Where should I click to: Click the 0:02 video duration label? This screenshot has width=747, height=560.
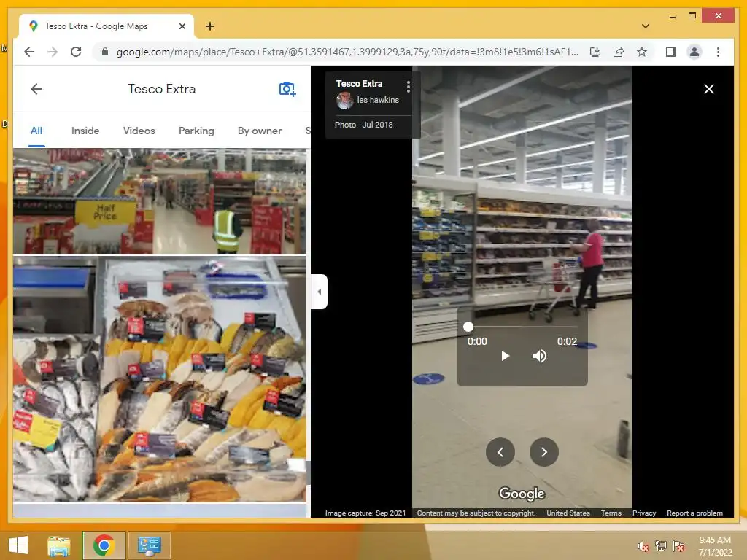click(567, 341)
